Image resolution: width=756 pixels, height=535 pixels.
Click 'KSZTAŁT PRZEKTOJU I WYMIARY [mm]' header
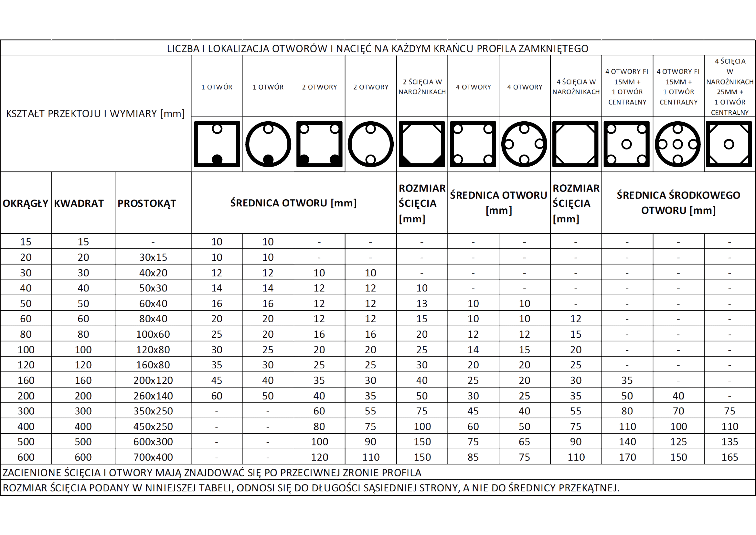(x=95, y=113)
